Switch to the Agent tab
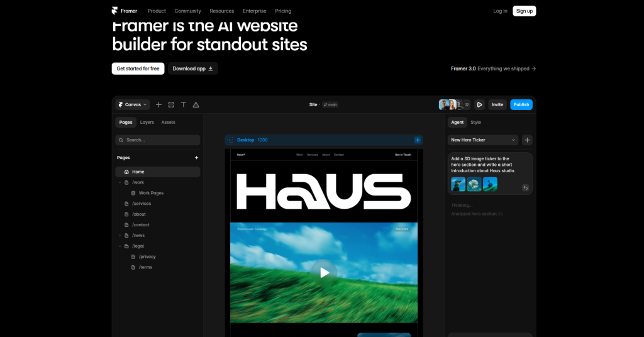The image size is (644, 337). (457, 123)
